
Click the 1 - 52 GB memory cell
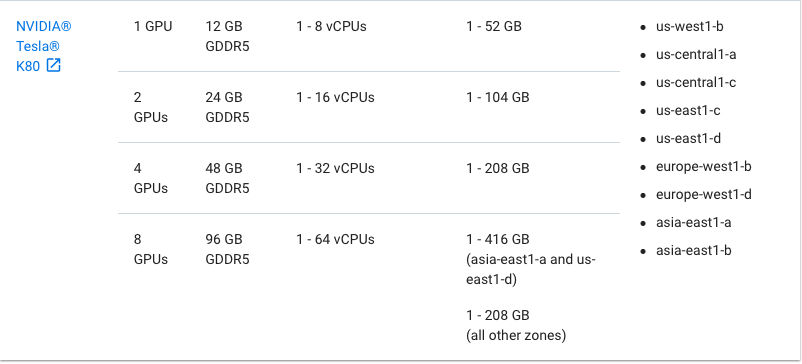[494, 27]
